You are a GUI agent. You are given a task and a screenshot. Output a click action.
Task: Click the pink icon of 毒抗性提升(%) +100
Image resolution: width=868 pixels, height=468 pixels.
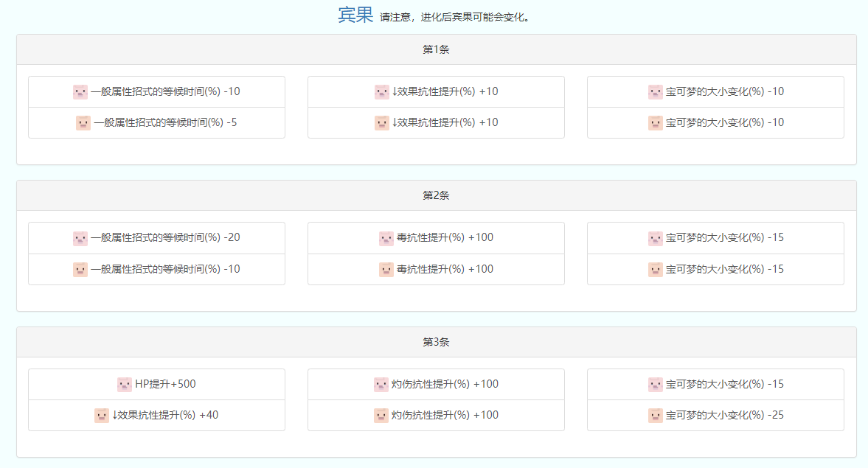[x=386, y=238]
